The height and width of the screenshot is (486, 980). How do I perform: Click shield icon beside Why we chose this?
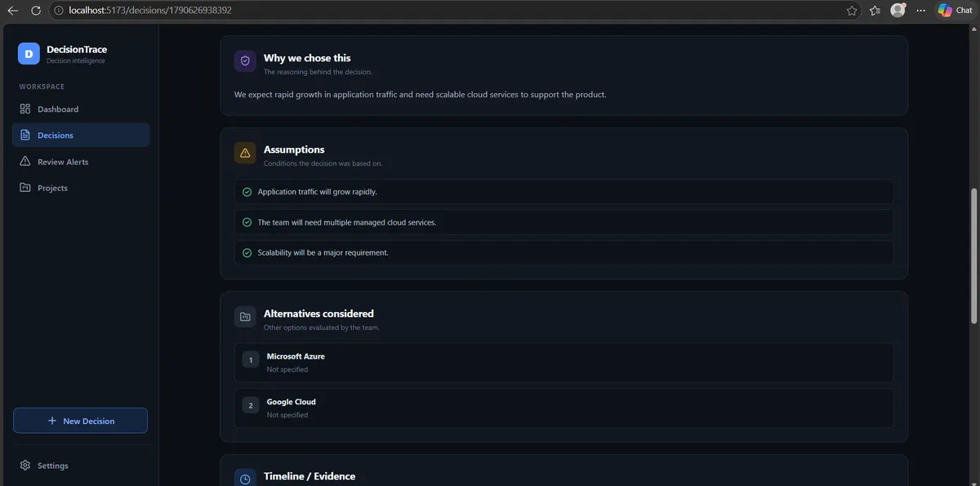[245, 62]
